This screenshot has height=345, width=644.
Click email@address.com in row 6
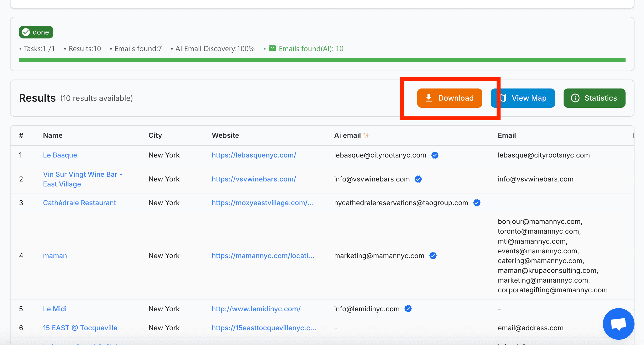(531, 328)
